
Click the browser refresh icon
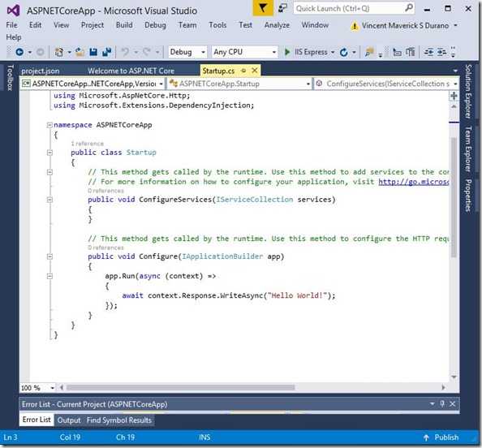click(344, 53)
